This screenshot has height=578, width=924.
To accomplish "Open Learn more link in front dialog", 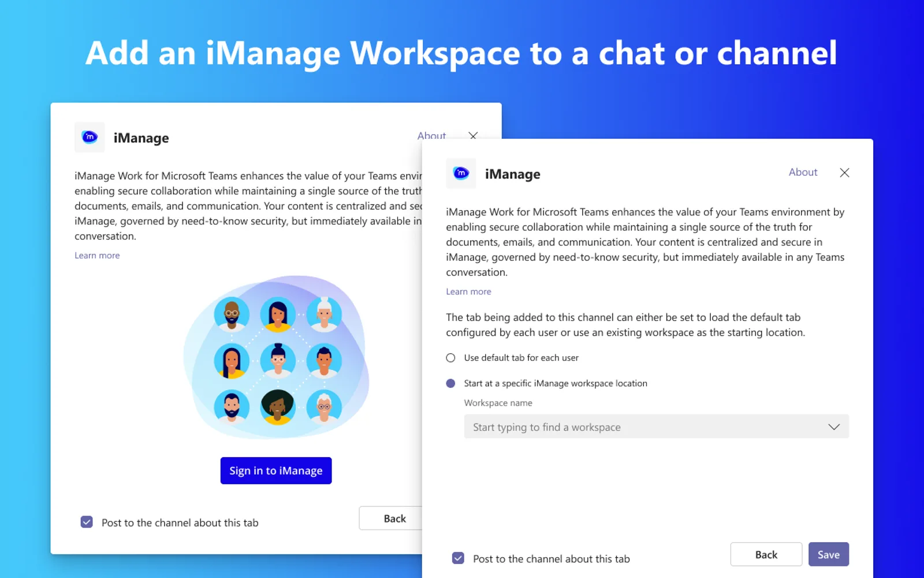I will coord(468,292).
